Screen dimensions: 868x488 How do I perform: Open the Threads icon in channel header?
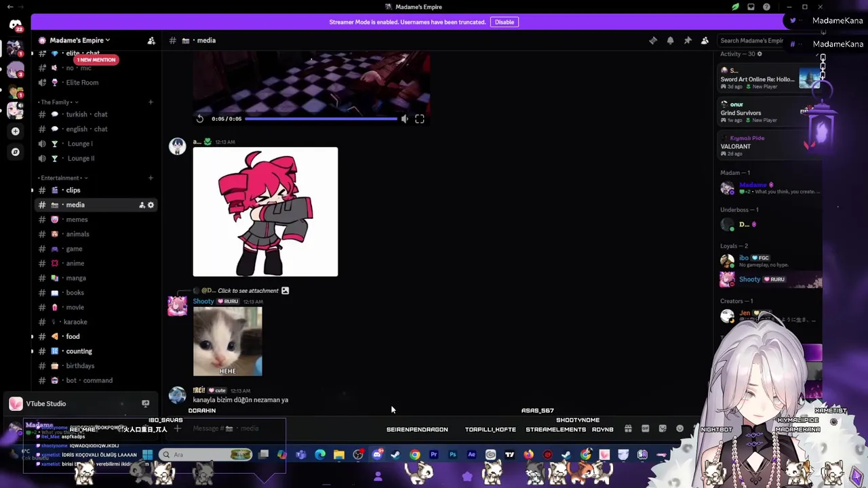coord(653,41)
